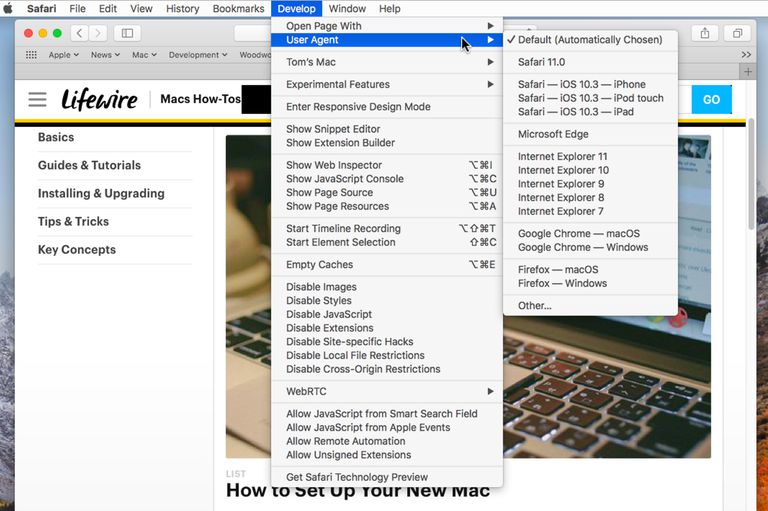
Task: Open Tips & Tricks link
Action: (73, 221)
